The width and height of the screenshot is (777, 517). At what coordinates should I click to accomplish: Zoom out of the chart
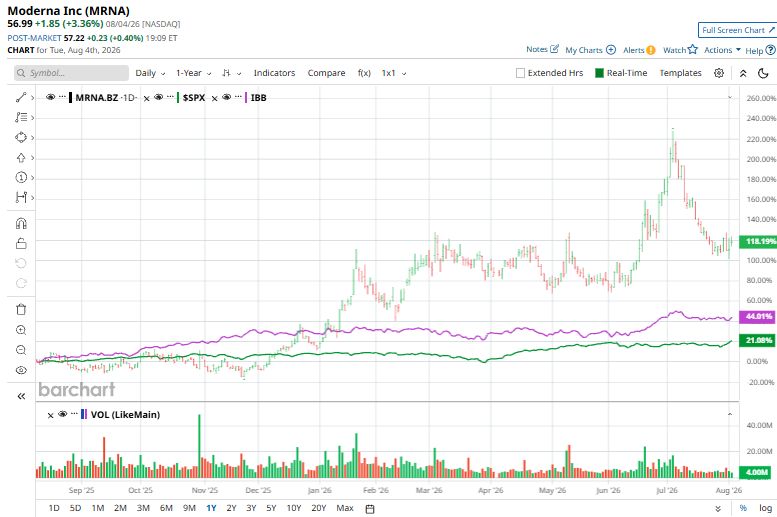21,350
